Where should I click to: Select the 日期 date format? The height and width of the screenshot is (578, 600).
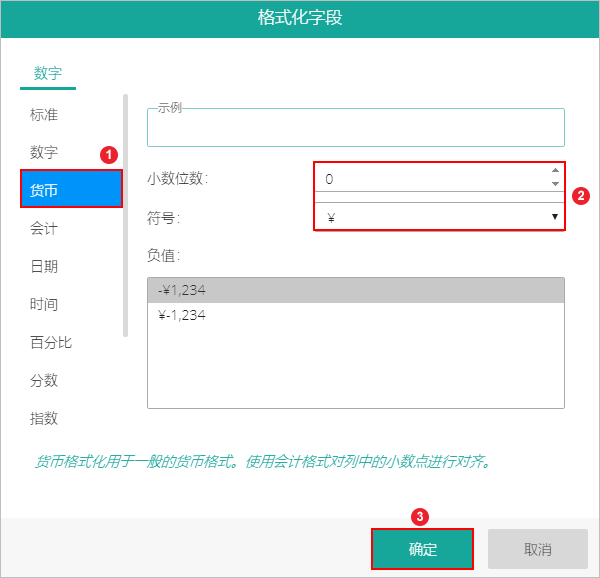(44, 267)
